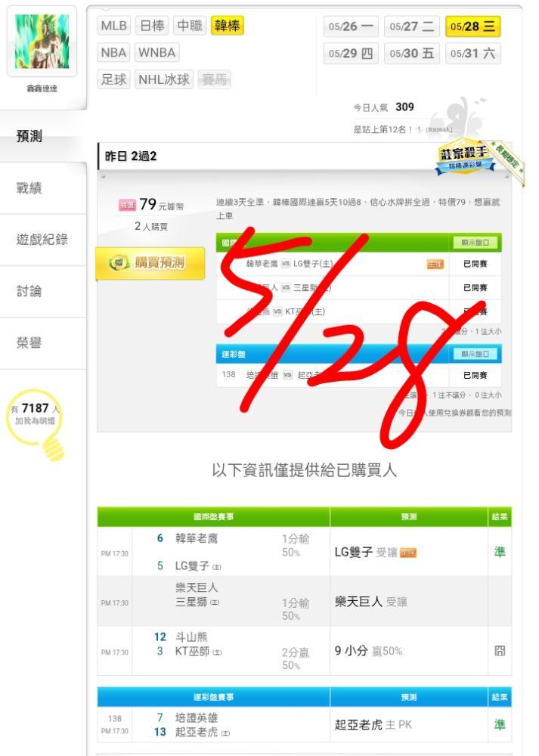Select the MLB league button

(114, 26)
